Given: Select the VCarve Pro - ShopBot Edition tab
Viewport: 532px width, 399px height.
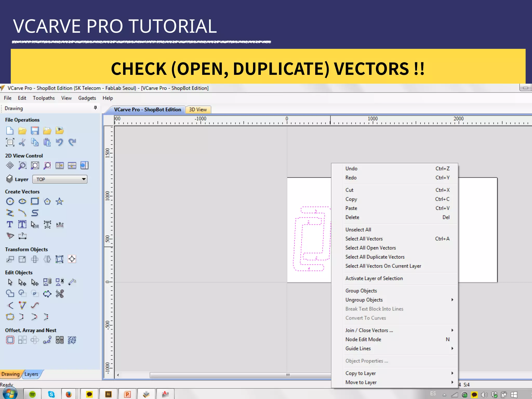Looking at the screenshot, I should click(147, 110).
